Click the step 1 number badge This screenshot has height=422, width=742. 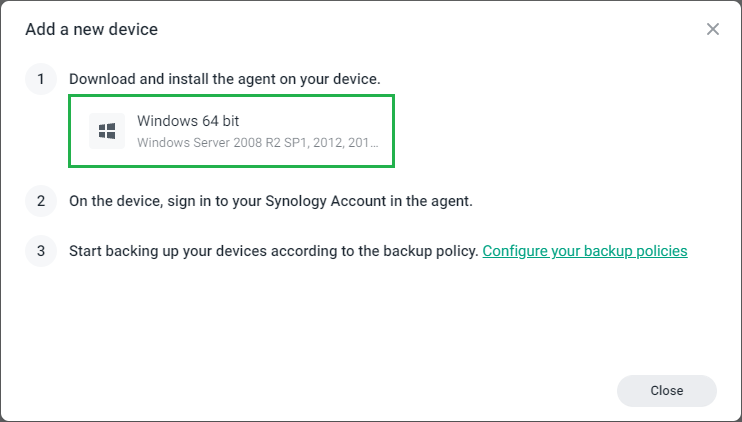coord(41,78)
